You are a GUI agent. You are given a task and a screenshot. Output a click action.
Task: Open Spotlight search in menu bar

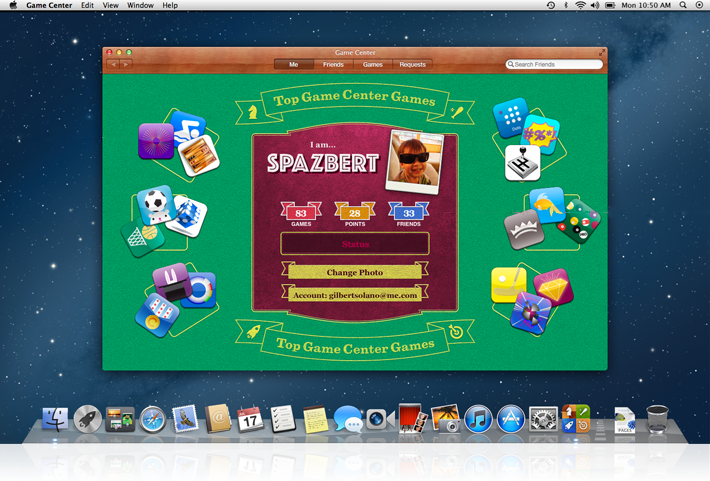683,5
